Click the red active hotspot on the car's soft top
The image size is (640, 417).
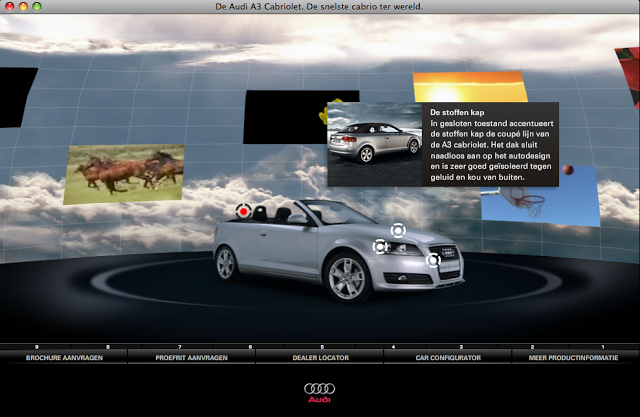point(244,211)
